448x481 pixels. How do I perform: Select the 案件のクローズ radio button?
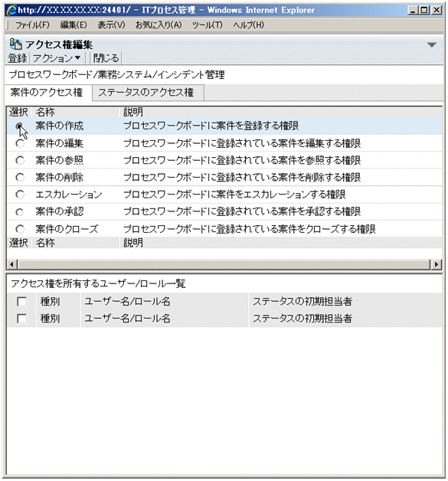(20, 229)
